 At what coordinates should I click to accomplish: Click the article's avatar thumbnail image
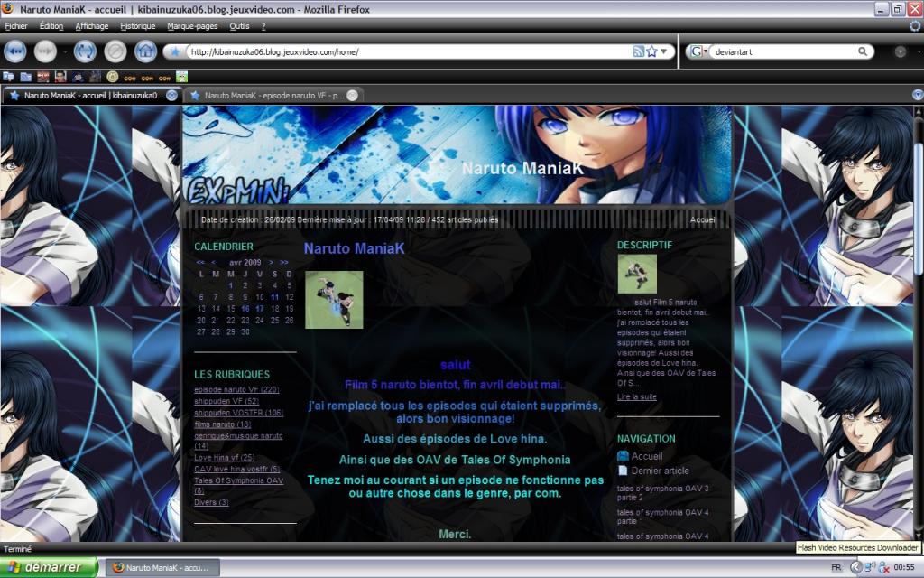(x=334, y=300)
